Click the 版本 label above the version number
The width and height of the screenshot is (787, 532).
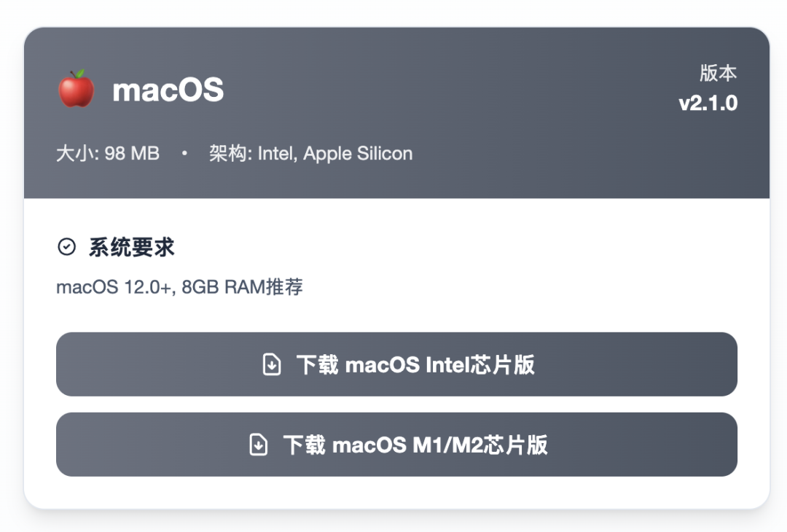click(x=719, y=74)
